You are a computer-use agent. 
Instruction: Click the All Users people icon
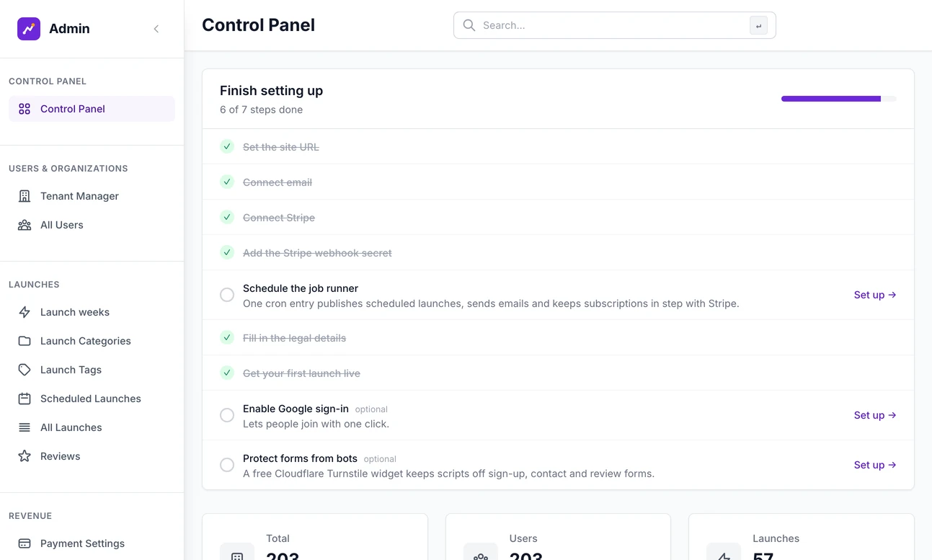tap(25, 225)
